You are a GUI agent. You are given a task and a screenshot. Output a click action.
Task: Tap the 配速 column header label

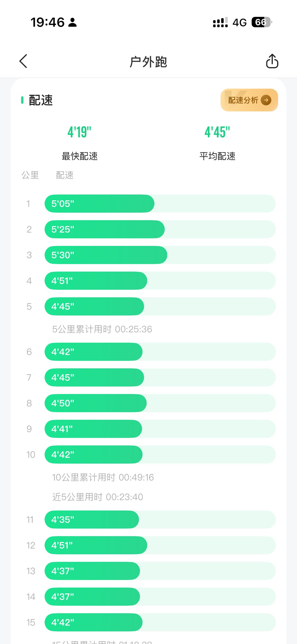pos(65,175)
